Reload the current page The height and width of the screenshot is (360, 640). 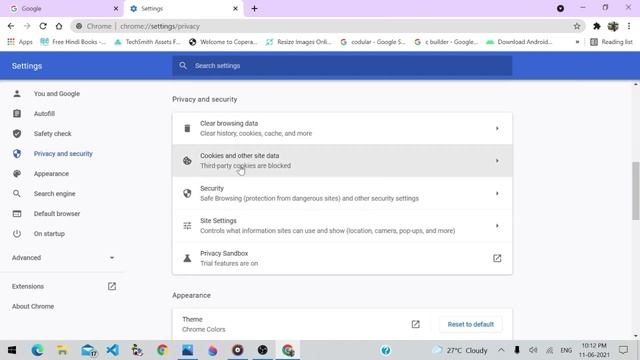click(x=43, y=26)
